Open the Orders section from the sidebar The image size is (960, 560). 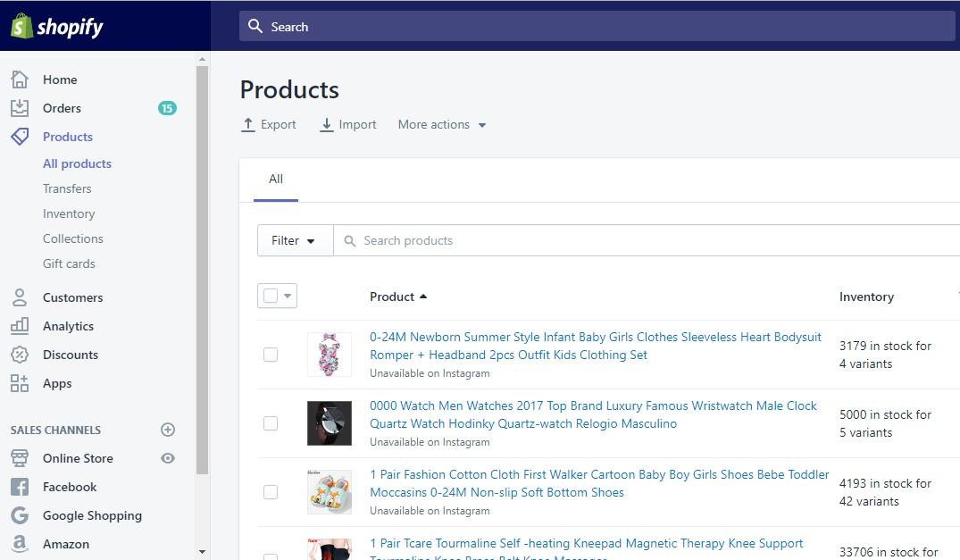[x=62, y=107]
